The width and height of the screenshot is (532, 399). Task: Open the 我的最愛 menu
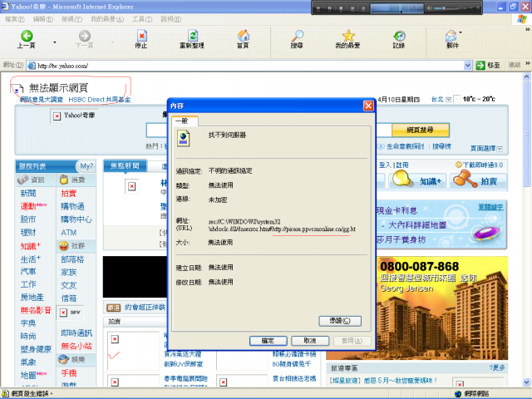click(x=107, y=19)
